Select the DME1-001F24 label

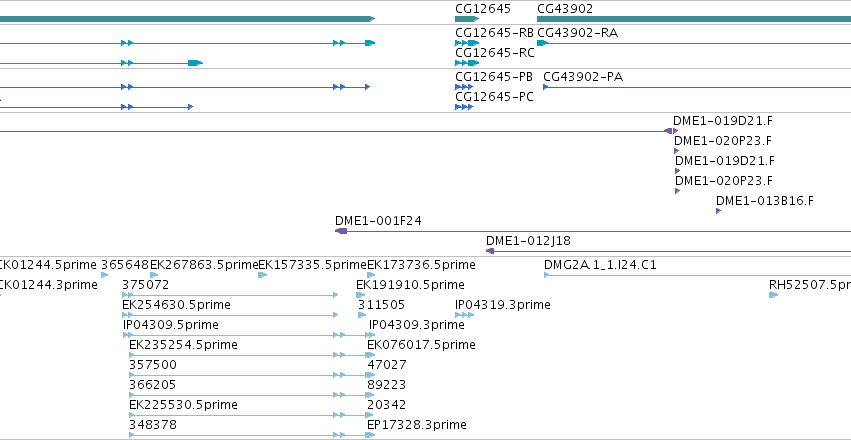pyautogui.click(x=378, y=221)
